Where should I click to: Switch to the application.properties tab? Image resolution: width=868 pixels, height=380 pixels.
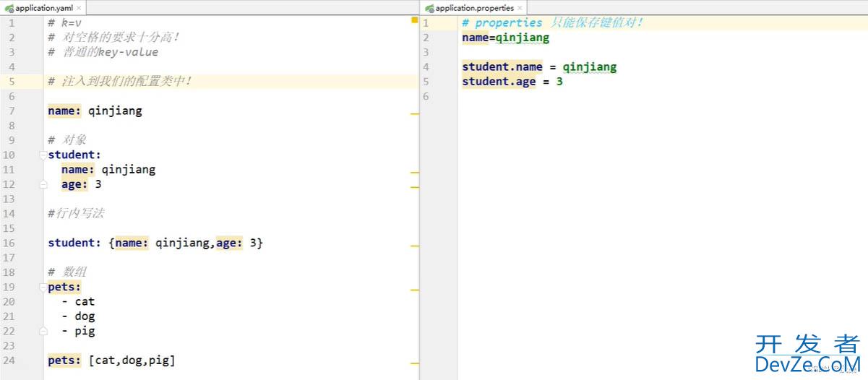pos(474,8)
